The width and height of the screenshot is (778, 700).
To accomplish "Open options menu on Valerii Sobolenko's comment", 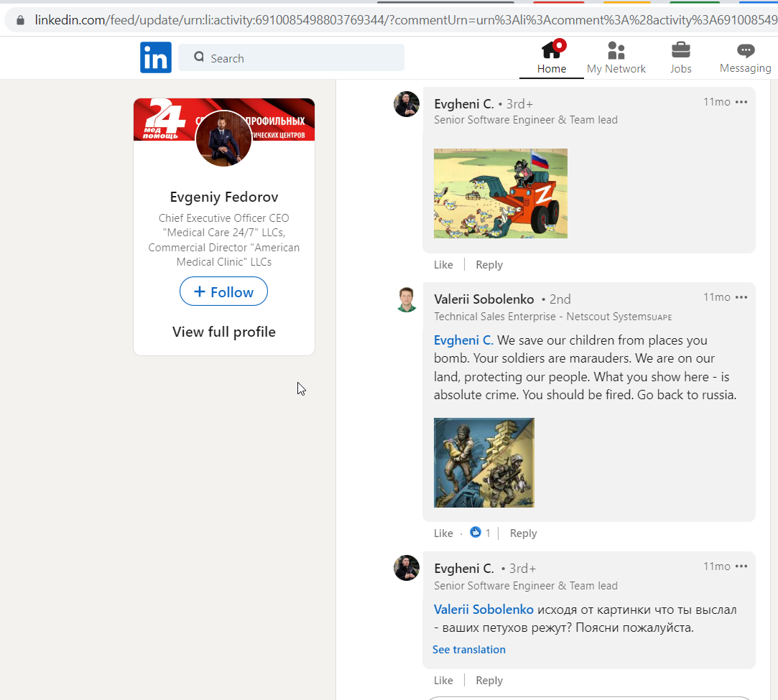I will tap(741, 297).
